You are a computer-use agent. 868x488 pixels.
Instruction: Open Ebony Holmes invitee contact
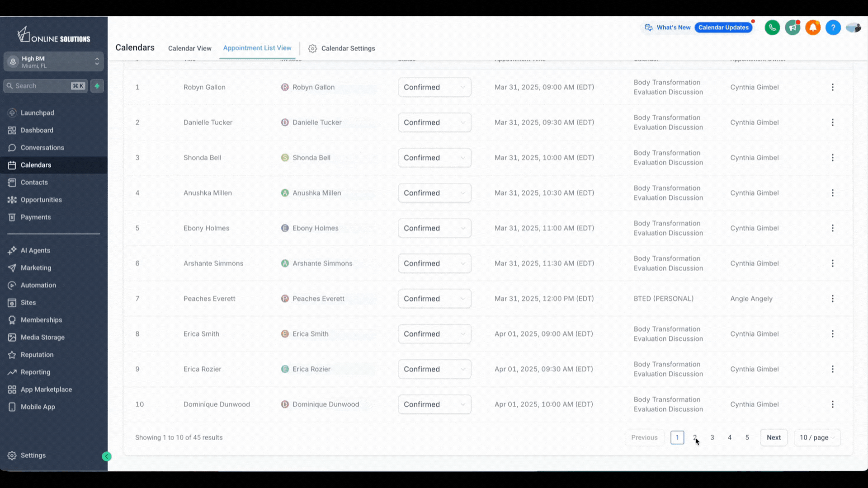pos(315,228)
